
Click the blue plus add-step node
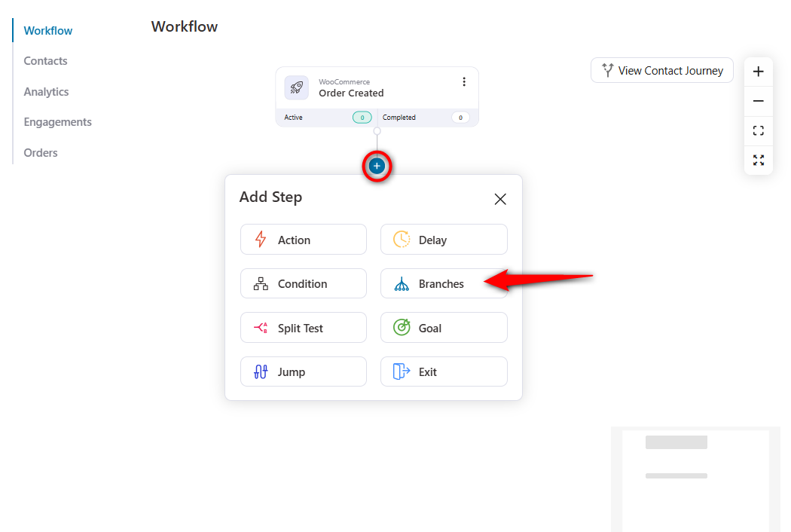point(377,166)
